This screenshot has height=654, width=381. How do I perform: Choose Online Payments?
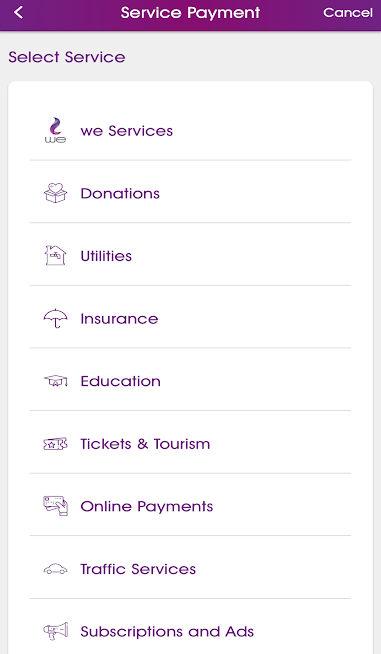(190, 506)
